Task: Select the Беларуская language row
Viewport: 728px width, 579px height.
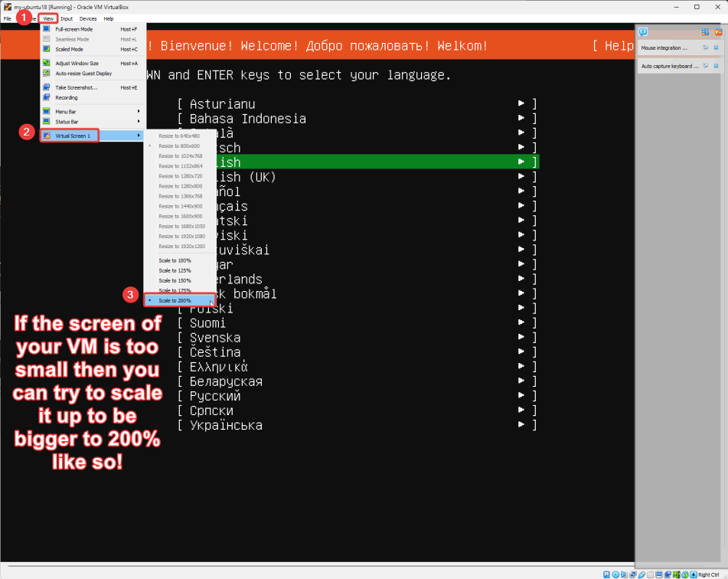Action: (x=357, y=381)
